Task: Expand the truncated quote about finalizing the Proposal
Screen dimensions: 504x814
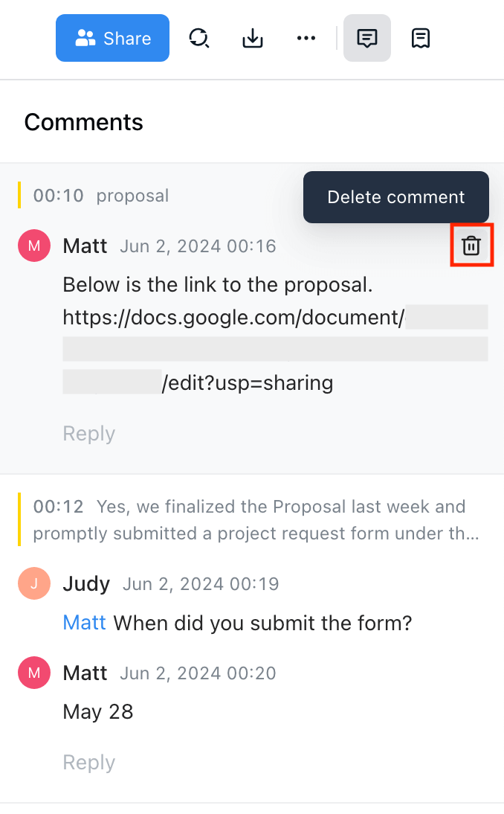Action: coord(256,521)
